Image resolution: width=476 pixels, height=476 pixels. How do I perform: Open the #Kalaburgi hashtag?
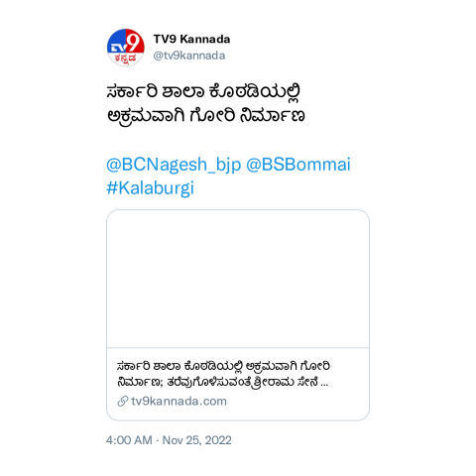tap(150, 188)
